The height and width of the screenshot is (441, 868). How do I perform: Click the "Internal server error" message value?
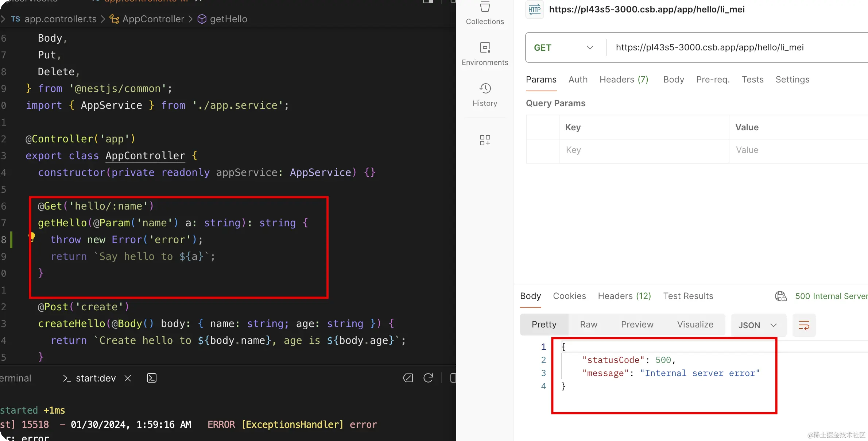click(x=700, y=373)
